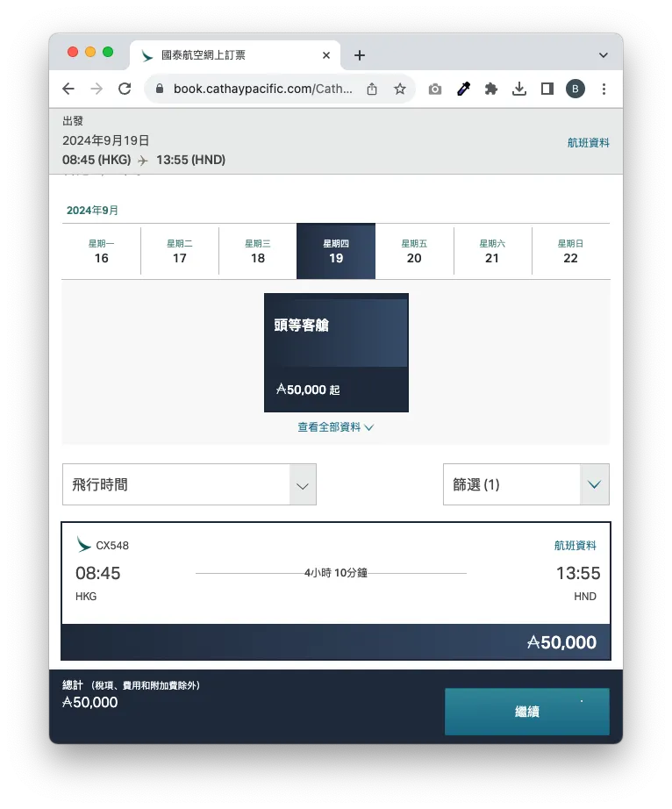This screenshot has width=672, height=809.
Task: Bookmark this page with the star icon
Action: pyautogui.click(x=400, y=89)
